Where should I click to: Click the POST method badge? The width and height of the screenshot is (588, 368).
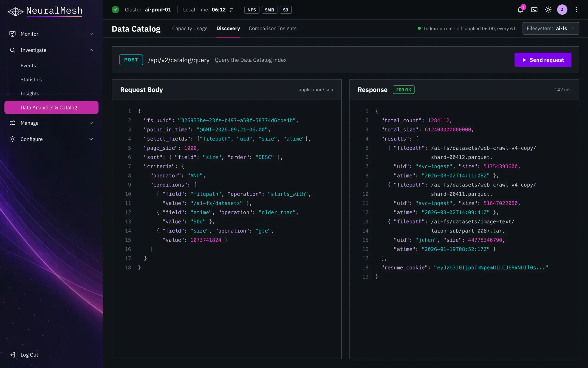131,60
